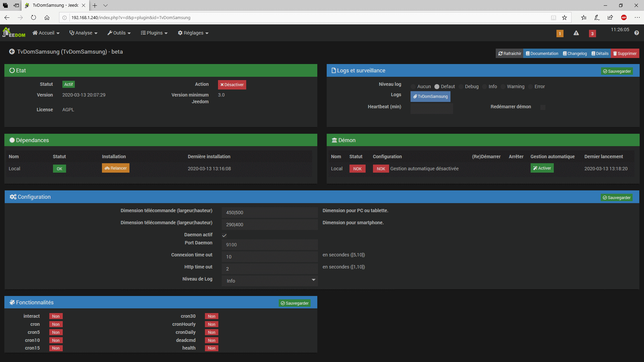Image resolution: width=644 pixels, height=362 pixels.
Task: Open browser settings ellipsis menu
Action: tap(637, 17)
